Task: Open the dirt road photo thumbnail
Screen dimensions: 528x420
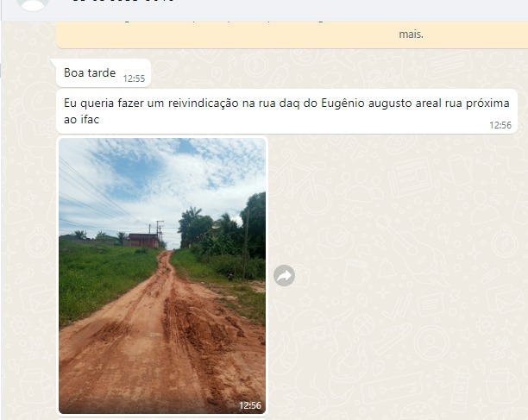Action: (x=162, y=276)
